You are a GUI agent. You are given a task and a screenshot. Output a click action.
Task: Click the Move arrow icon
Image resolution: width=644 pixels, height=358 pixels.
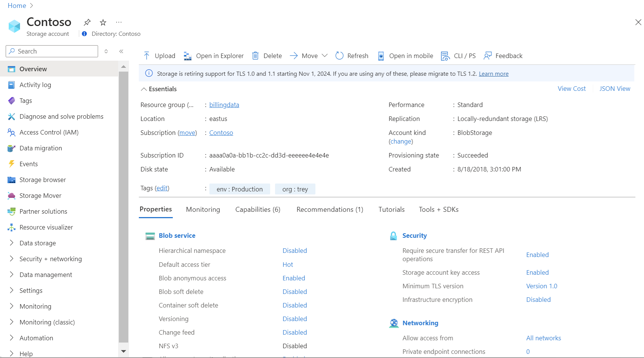pos(294,56)
